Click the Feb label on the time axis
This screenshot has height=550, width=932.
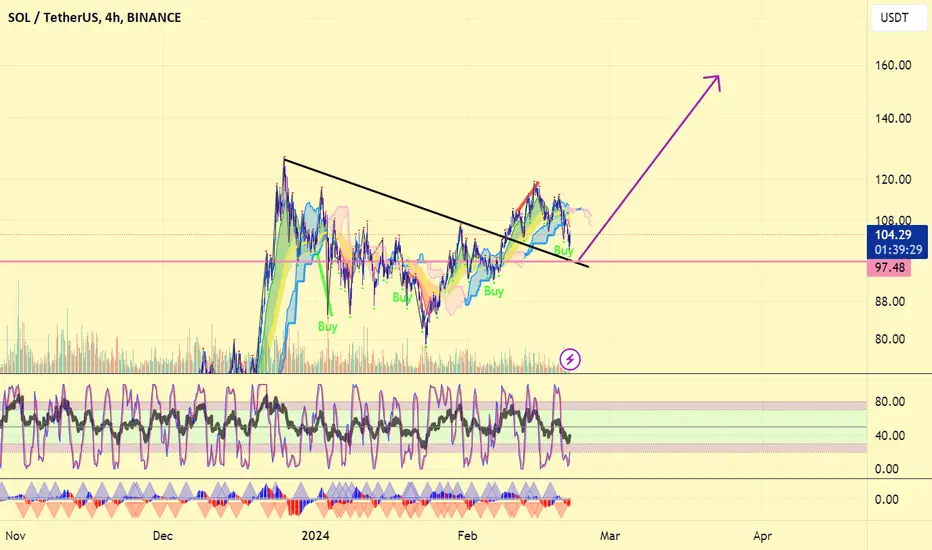click(467, 536)
